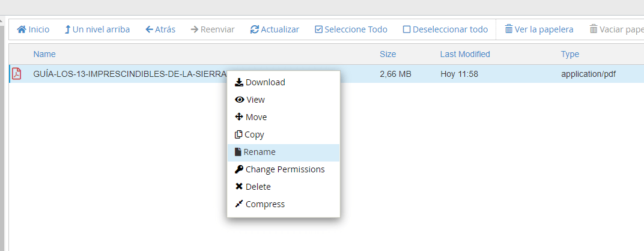The height and width of the screenshot is (251, 644).
Task: Click the key icon for Change Permissions
Action: pyautogui.click(x=239, y=169)
